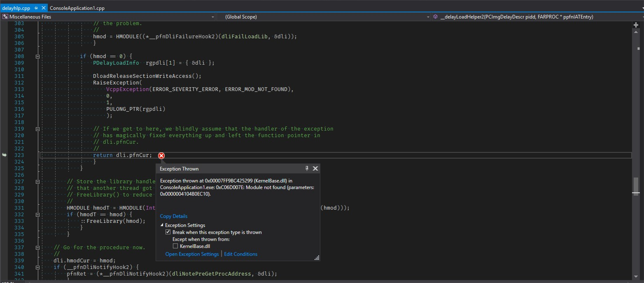Open the Miscellaneous Files project dropdown
The height and width of the screenshot is (283, 644).
[213, 17]
